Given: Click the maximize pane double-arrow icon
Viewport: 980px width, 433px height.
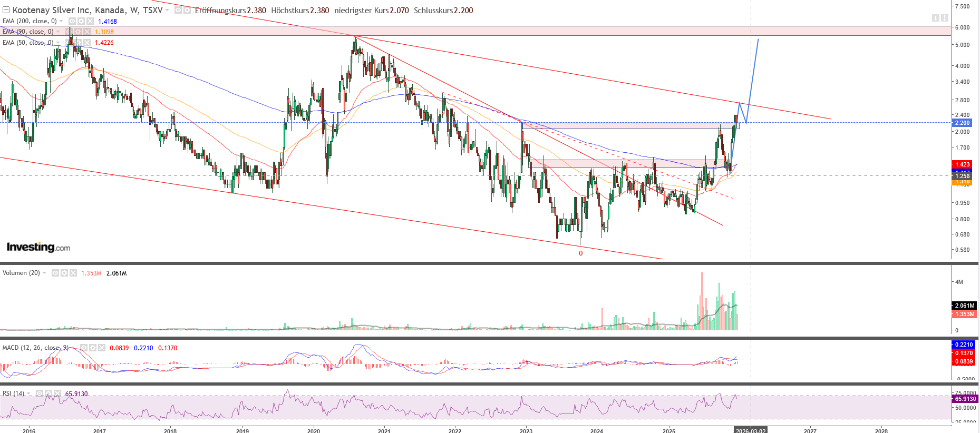Looking at the screenshot, I should pos(945,18).
